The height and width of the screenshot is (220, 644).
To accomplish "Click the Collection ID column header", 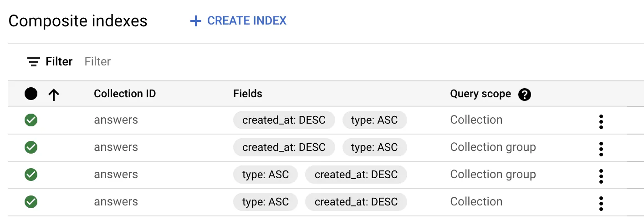I will [x=125, y=94].
